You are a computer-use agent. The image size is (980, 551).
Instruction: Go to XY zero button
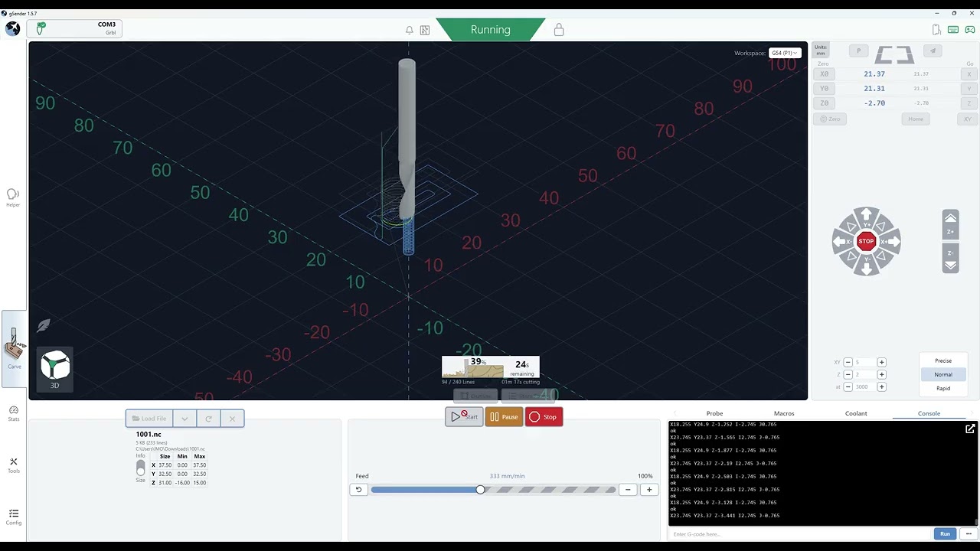tap(968, 119)
